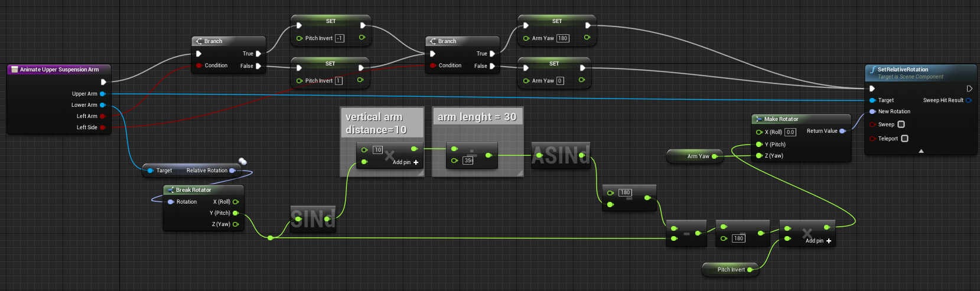
Task: Click the False exec pin on the Branch feeding the Pitch Invert SETs
Action: click(x=258, y=66)
